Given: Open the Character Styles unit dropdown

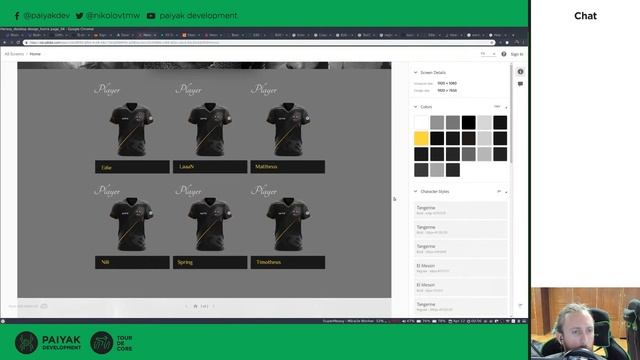Looking at the screenshot, I should 502,191.
